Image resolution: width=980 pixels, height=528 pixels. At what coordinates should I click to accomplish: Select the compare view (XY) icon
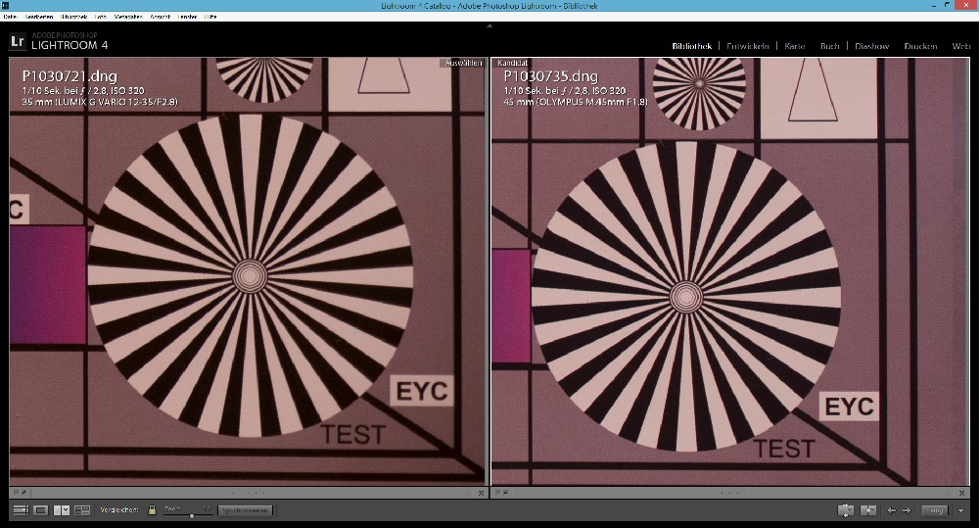click(62, 510)
